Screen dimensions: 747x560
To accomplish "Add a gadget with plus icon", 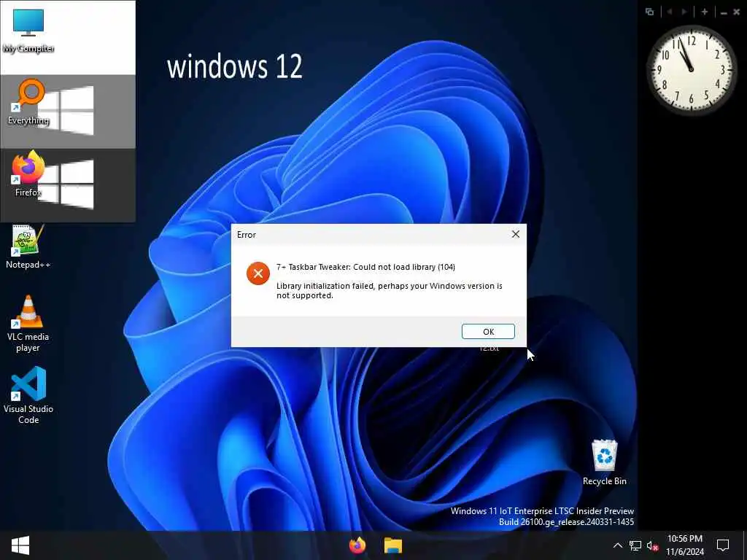I will [705, 12].
